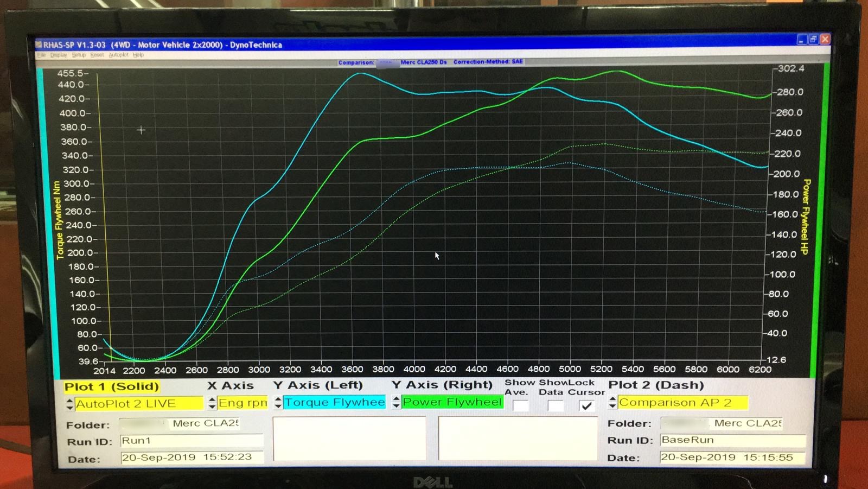Click the Plot 2 (Dash) label
This screenshot has height=489, width=868.
point(656,385)
